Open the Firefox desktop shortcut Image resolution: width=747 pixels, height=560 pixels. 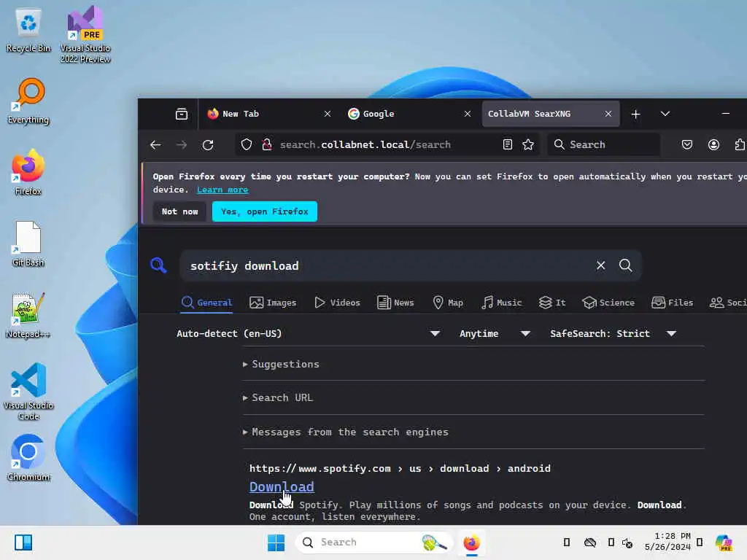28,172
